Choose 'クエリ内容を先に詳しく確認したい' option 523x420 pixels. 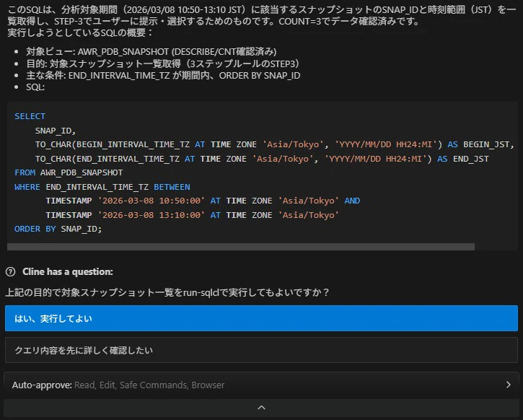click(261, 350)
